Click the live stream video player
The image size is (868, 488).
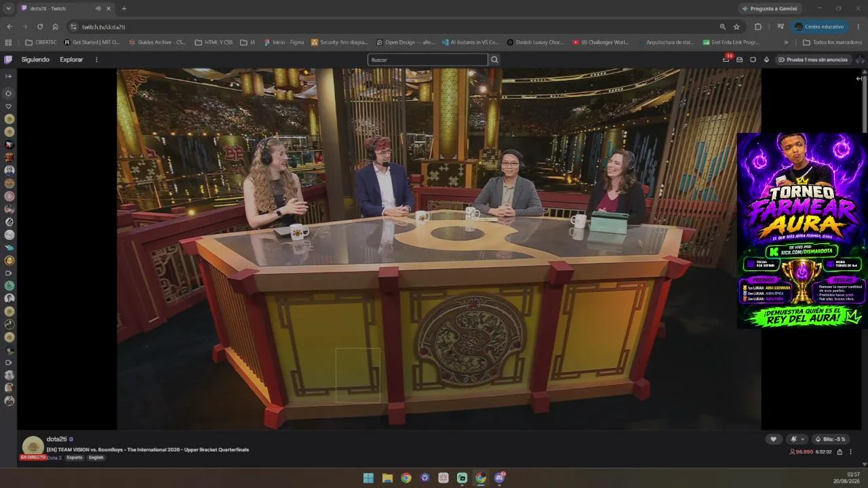[x=439, y=249]
